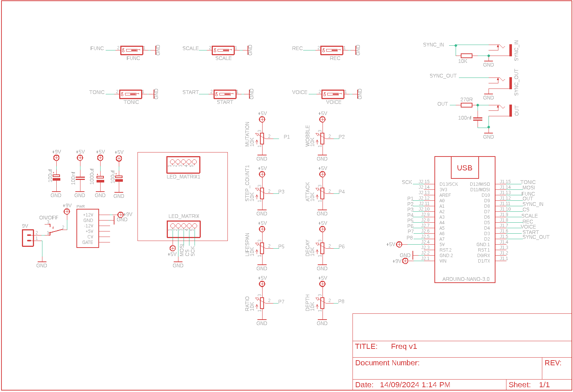Click the D1/TX pin label
This screenshot has width=573, height=392.
(x=484, y=261)
